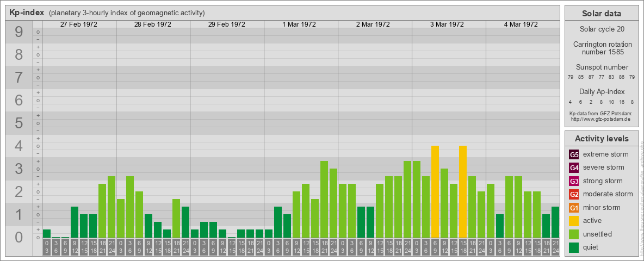The width and height of the screenshot is (644, 261).
Task: Click the Kp scale number 9
Action: 19,32
